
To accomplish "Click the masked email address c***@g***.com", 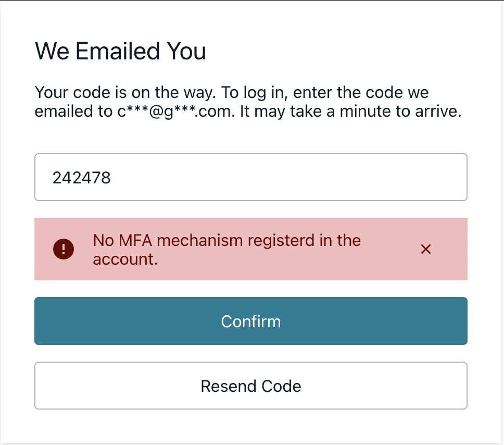I will (175, 111).
